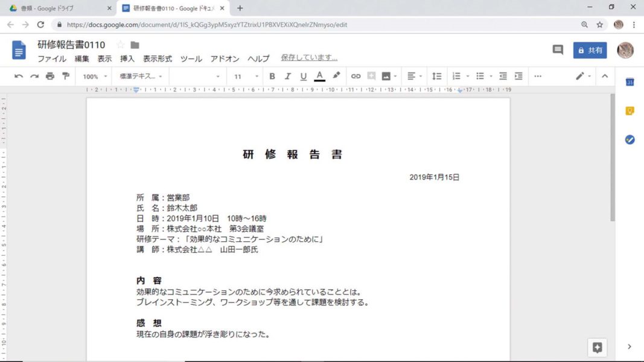Open a new browser tab
Screen dimensions: 644x362
pyautogui.click(x=240, y=8)
